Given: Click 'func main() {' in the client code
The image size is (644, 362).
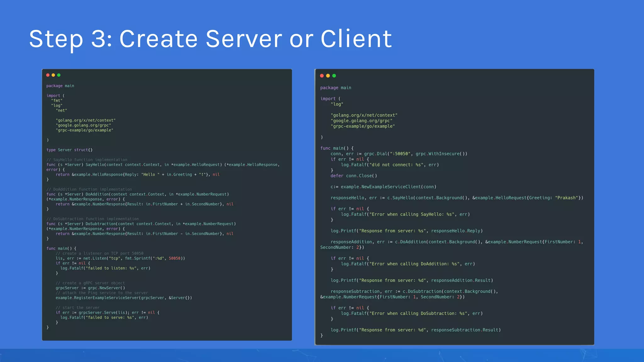Looking at the screenshot, I should (x=337, y=148).
